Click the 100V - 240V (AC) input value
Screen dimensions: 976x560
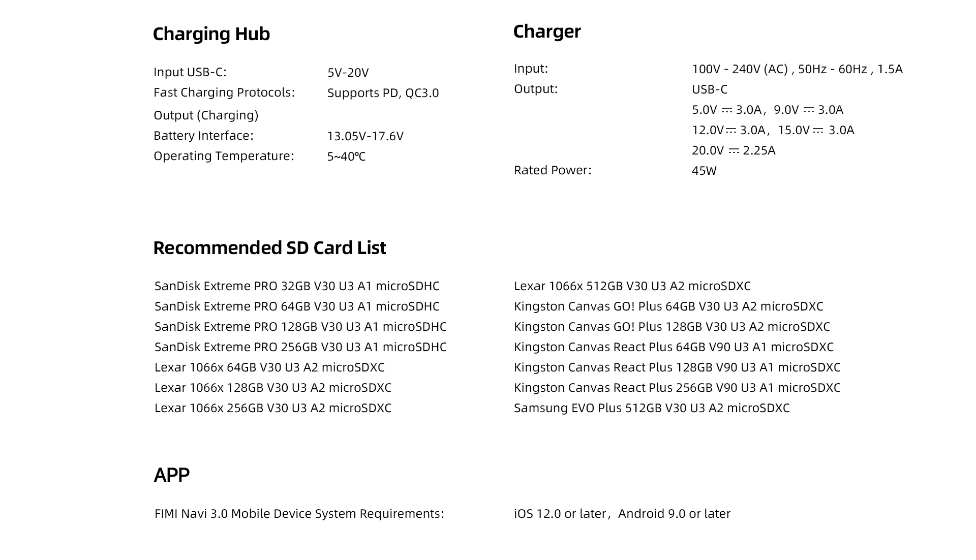(x=797, y=69)
